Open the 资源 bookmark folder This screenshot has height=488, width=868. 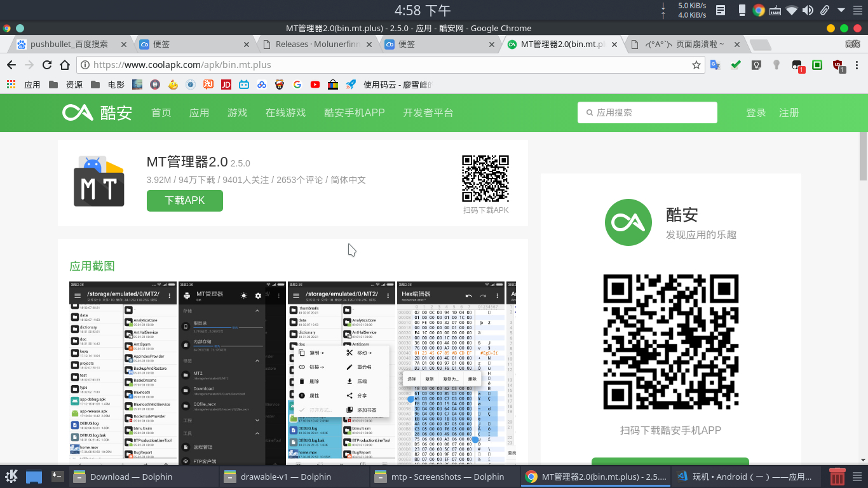(65, 85)
